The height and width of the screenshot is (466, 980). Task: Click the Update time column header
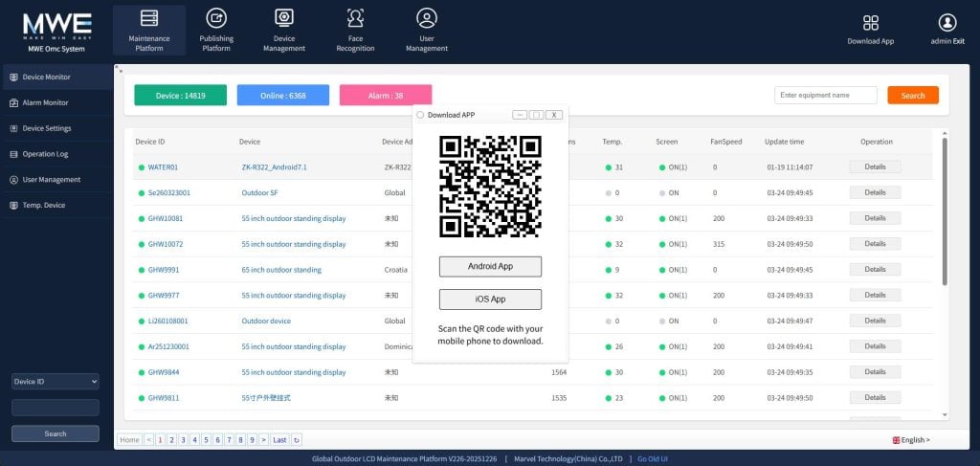click(785, 142)
